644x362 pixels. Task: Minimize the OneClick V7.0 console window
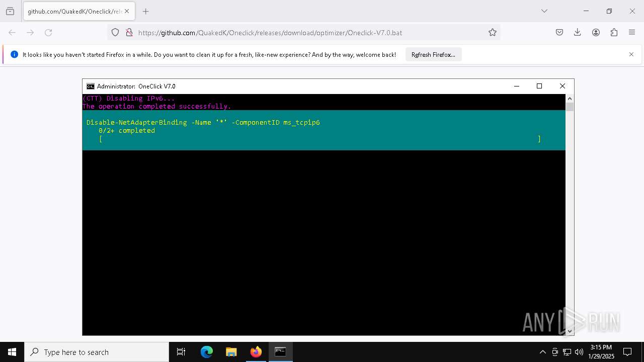[x=516, y=86]
